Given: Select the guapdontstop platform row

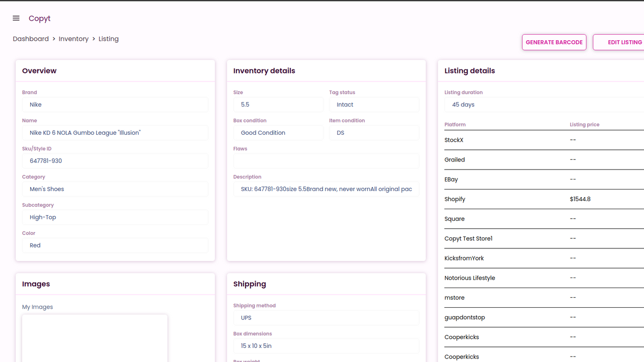Looking at the screenshot, I should pos(544,317).
